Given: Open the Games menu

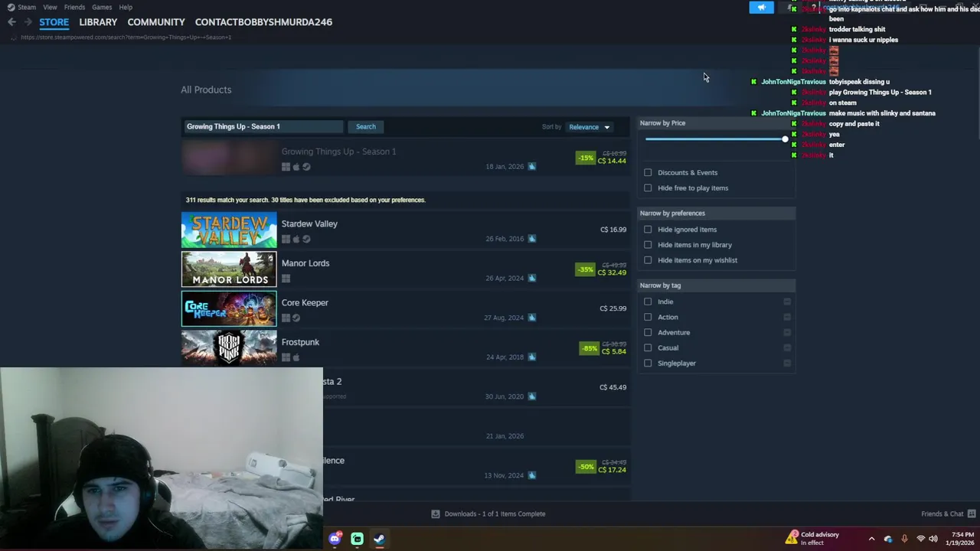Looking at the screenshot, I should click(x=102, y=7).
